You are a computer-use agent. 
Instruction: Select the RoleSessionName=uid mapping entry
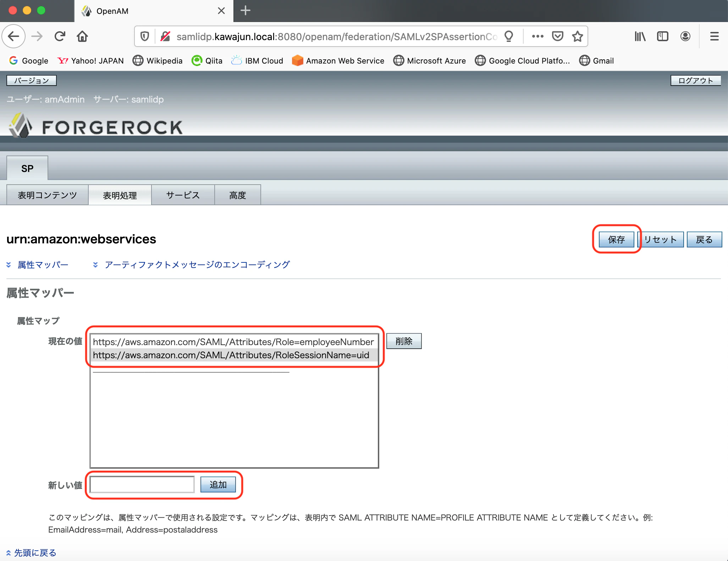(234, 355)
